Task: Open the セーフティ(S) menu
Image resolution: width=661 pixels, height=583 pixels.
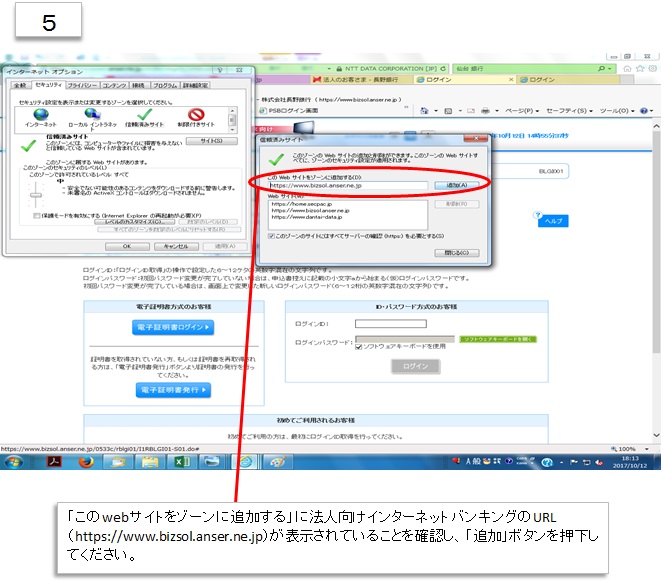Action: click(x=570, y=111)
